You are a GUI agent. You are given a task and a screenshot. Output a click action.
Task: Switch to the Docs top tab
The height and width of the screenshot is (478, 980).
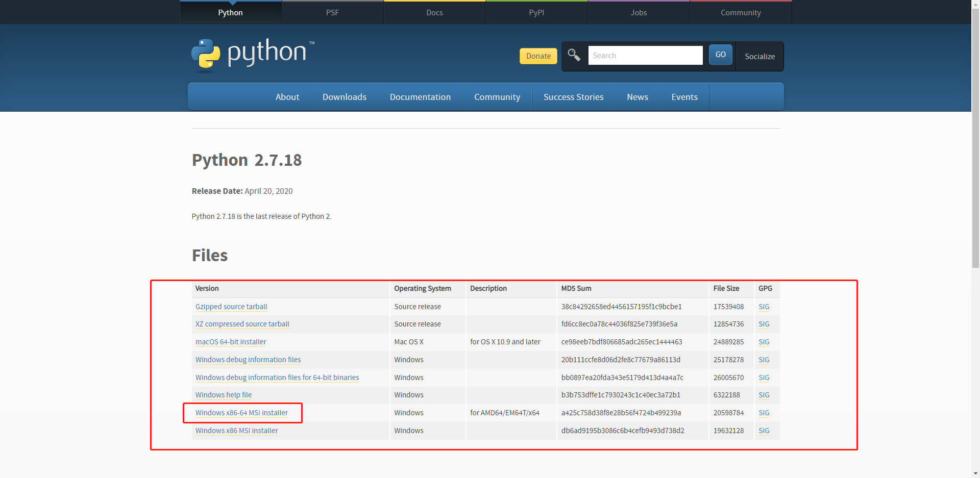(x=434, y=12)
